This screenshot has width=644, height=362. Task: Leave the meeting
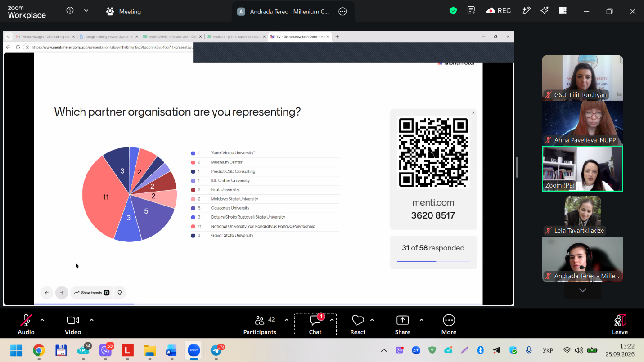coord(620,324)
